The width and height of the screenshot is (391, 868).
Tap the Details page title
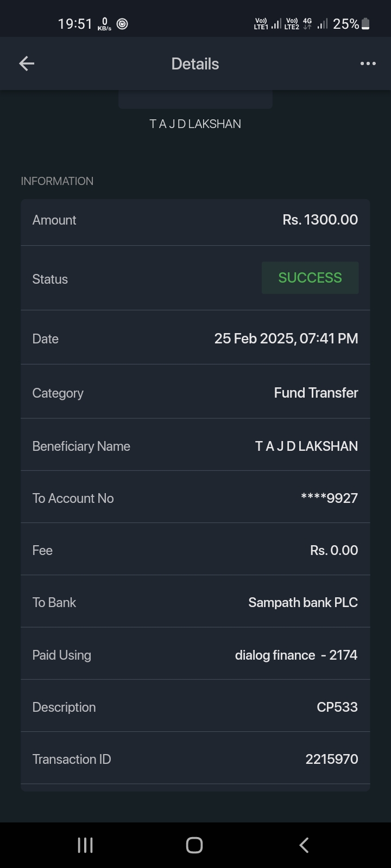pyautogui.click(x=195, y=64)
